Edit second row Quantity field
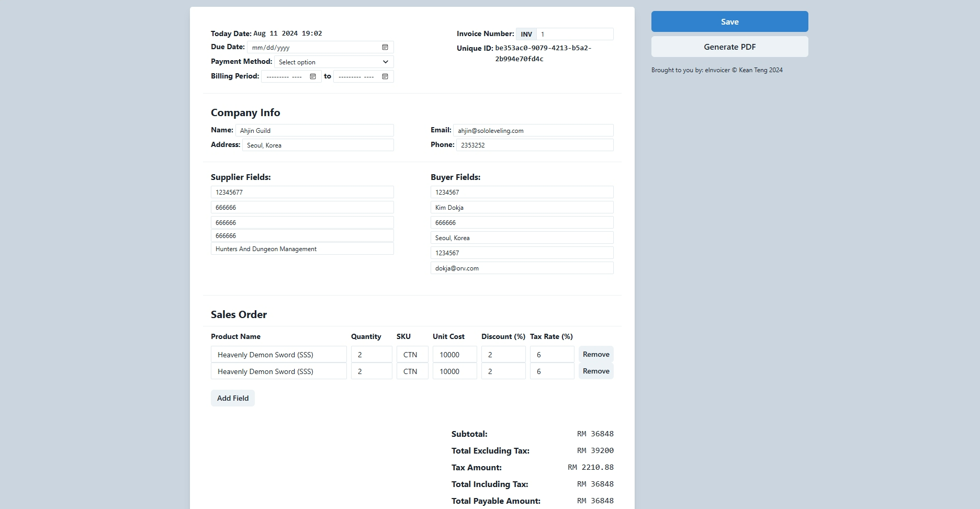 371,371
